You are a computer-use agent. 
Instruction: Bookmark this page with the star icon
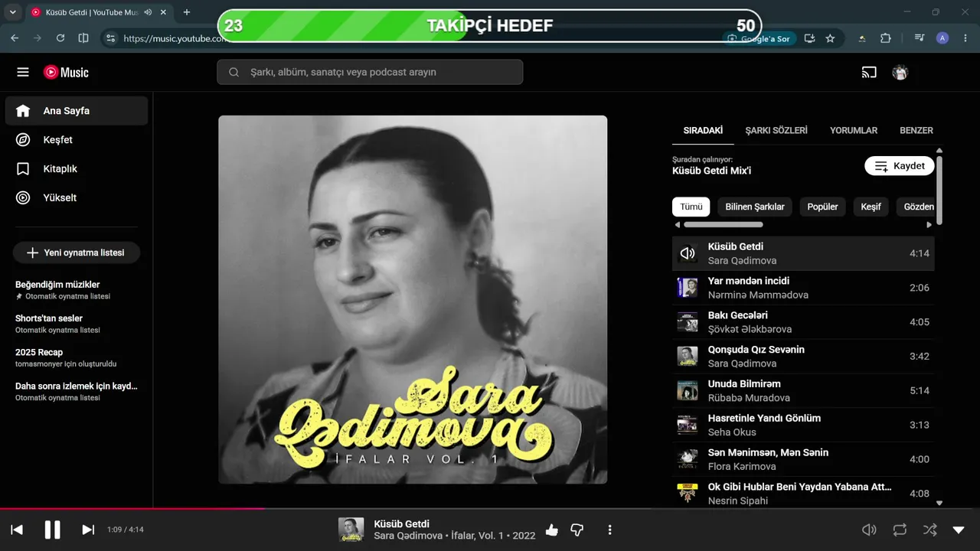click(830, 38)
